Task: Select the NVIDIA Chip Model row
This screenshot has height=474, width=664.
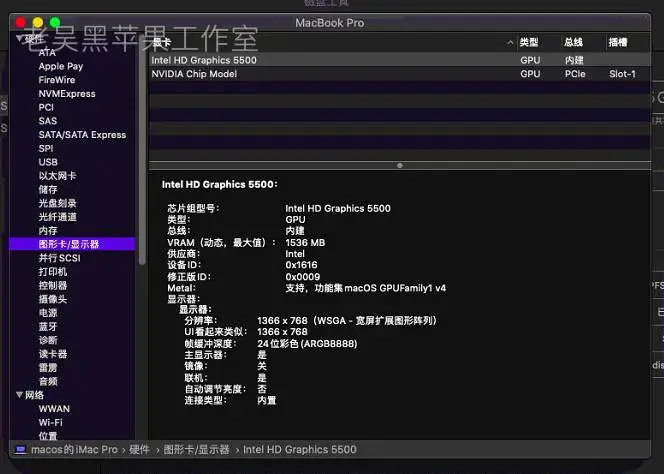Action: pyautogui.click(x=400, y=74)
